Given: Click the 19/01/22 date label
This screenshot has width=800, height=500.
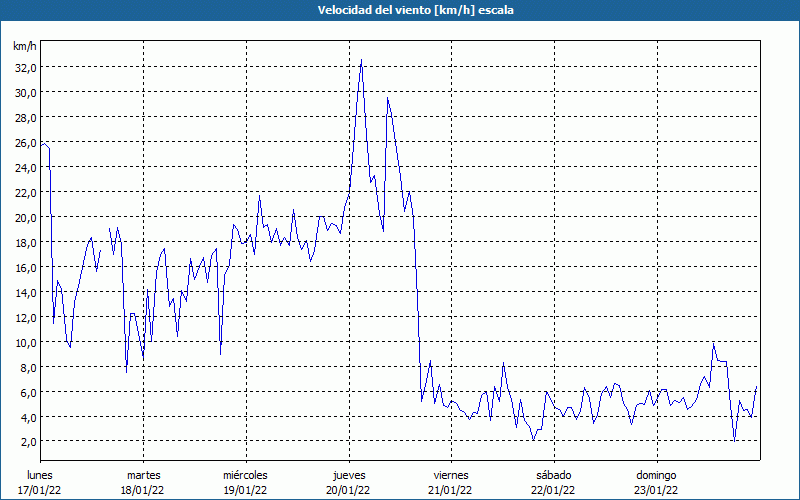Looking at the screenshot, I should click(x=245, y=490).
